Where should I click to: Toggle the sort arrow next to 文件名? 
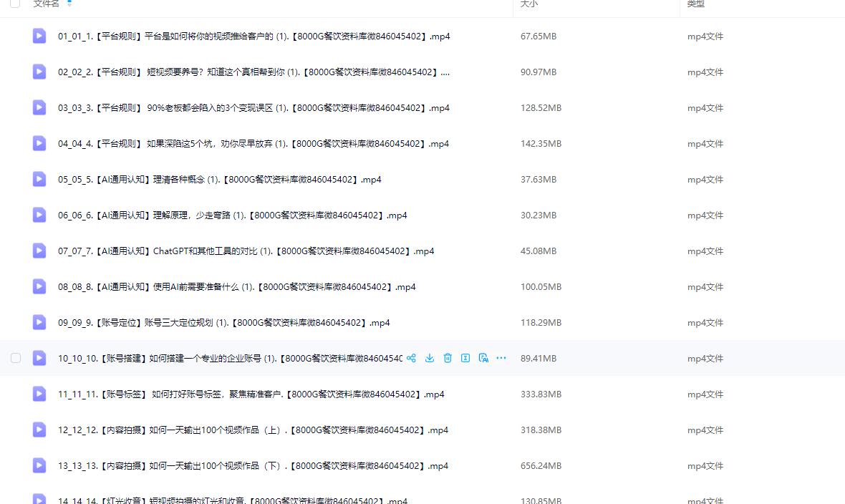(x=69, y=4)
